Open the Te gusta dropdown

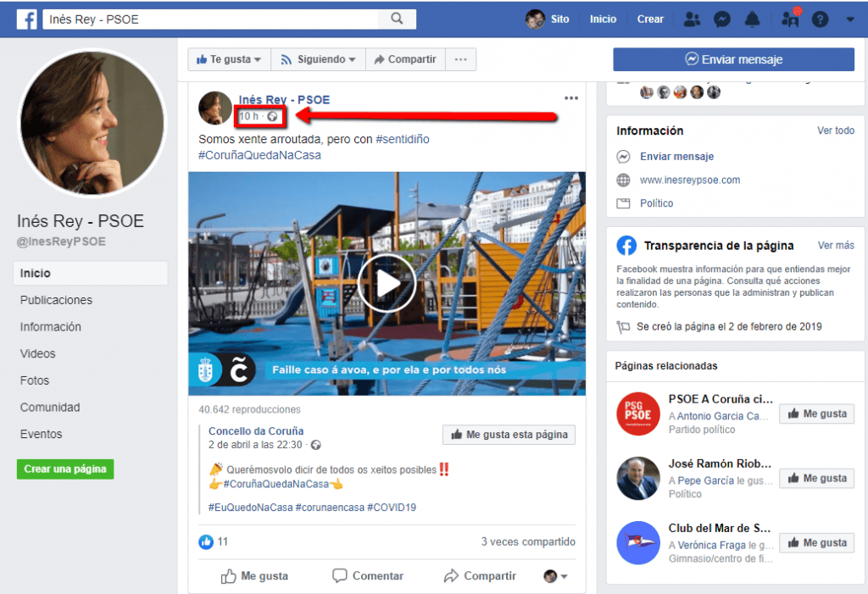tap(229, 59)
